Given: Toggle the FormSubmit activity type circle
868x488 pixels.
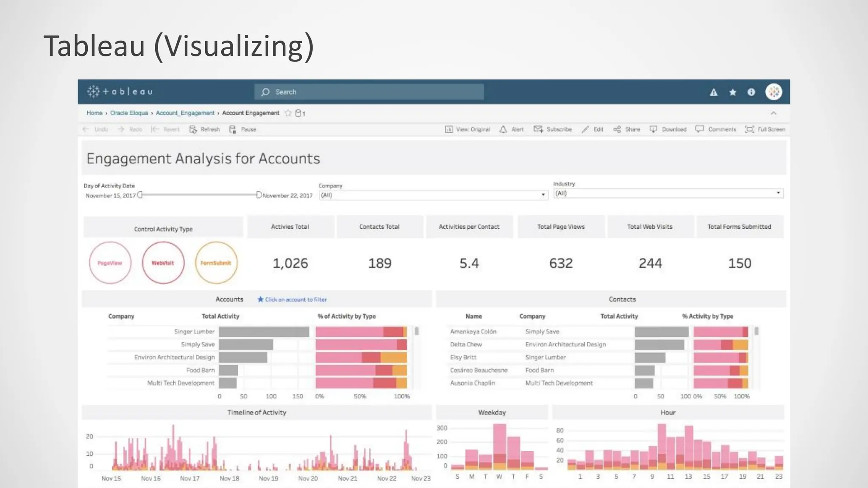Looking at the screenshot, I should pos(216,263).
